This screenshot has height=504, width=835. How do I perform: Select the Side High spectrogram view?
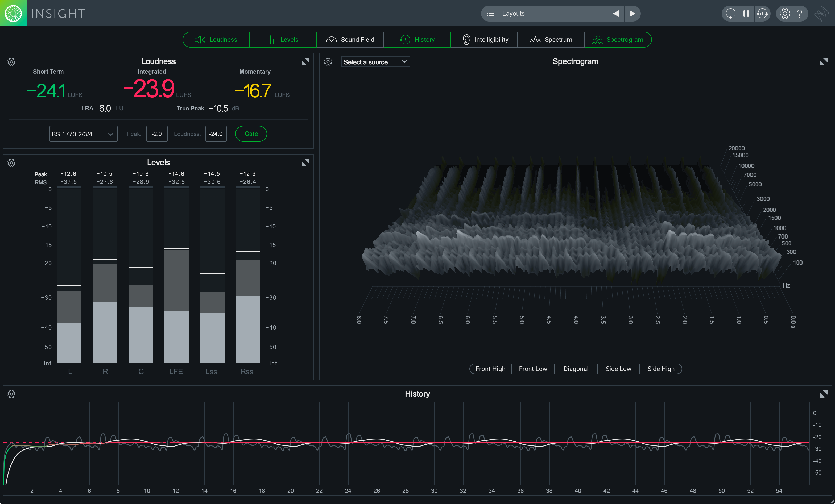(x=660, y=369)
